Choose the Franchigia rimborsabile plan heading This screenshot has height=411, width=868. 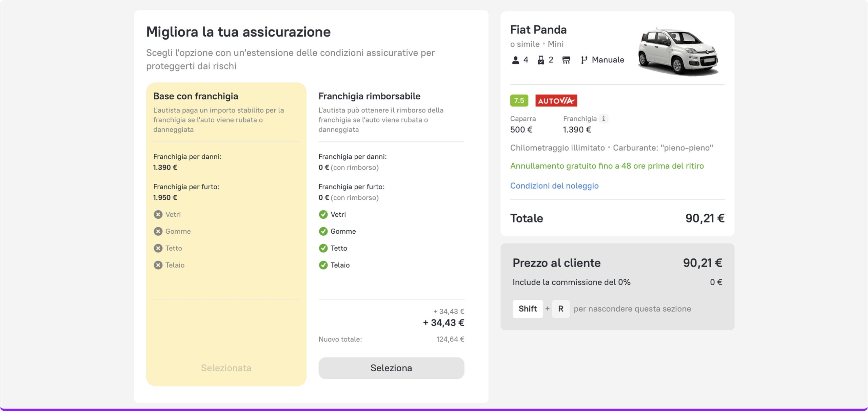coord(369,96)
